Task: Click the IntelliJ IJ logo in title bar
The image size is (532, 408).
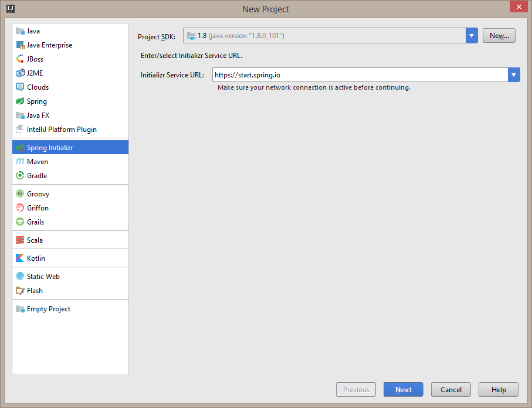Action: [x=11, y=9]
